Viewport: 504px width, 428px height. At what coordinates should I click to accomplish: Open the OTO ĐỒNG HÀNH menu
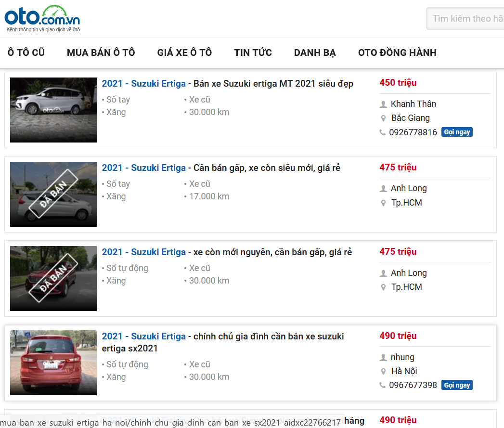tap(397, 52)
